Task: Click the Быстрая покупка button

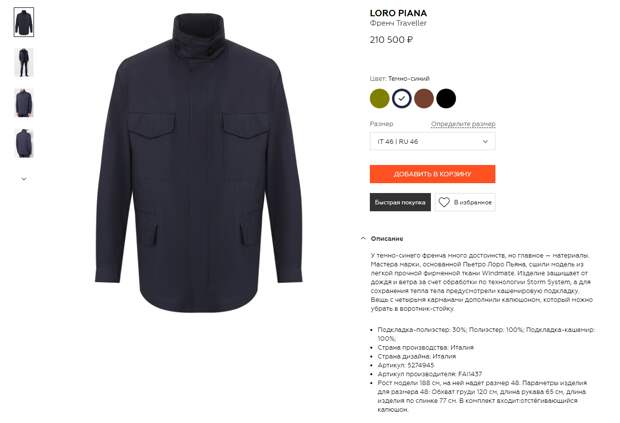Action: (400, 202)
